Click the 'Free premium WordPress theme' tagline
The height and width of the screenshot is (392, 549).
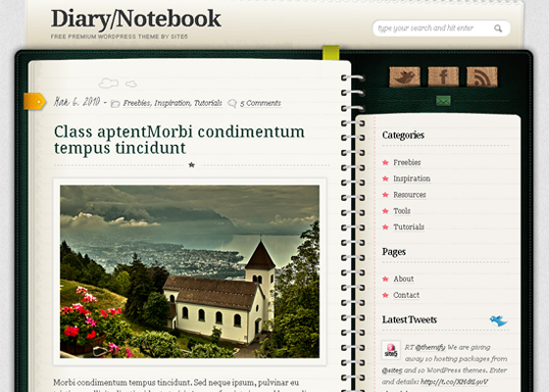(120, 36)
